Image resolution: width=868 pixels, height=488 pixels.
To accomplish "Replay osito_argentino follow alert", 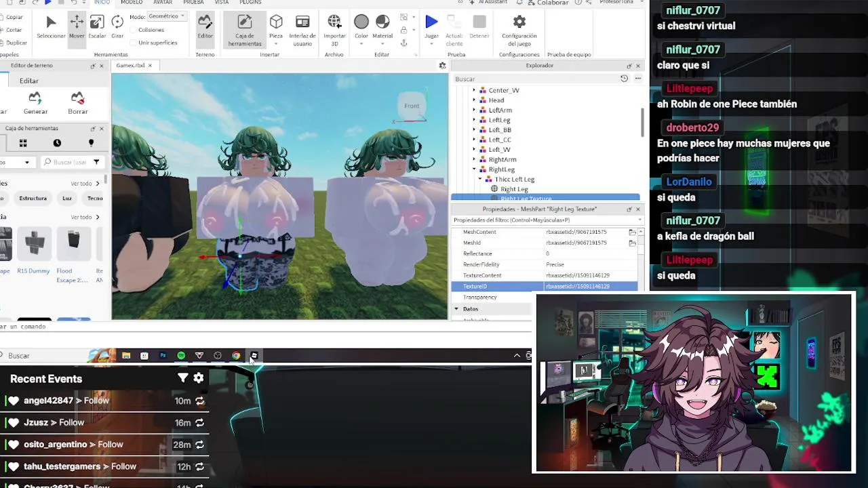I will [x=199, y=445].
